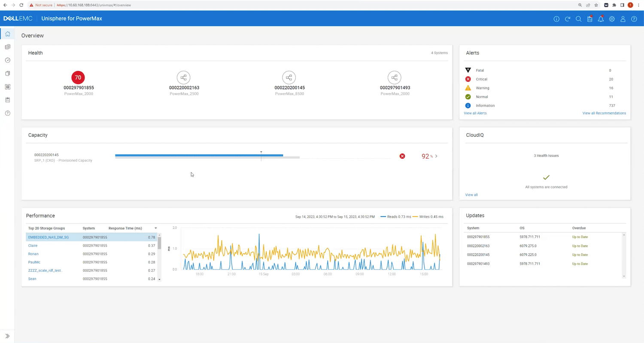This screenshot has width=644, height=343.
Task: Toggle the Writes 0.45 ms legend entry
Action: pyautogui.click(x=428, y=217)
